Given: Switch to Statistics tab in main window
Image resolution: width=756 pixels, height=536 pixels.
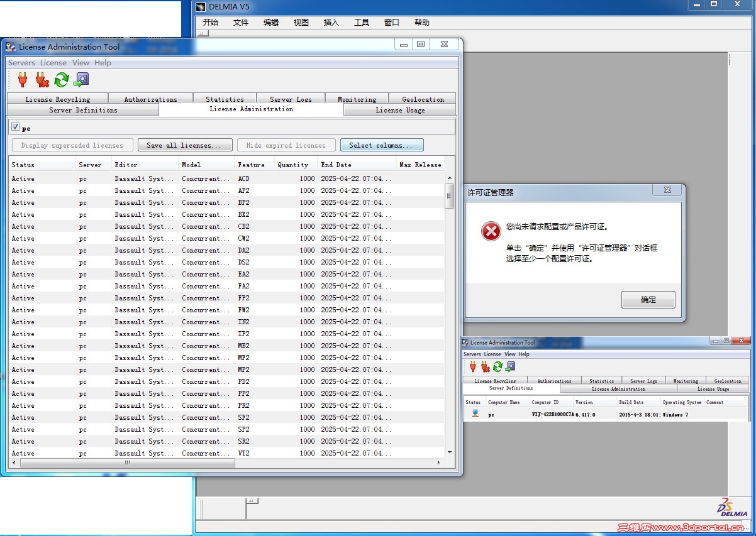Looking at the screenshot, I should [x=225, y=99].
